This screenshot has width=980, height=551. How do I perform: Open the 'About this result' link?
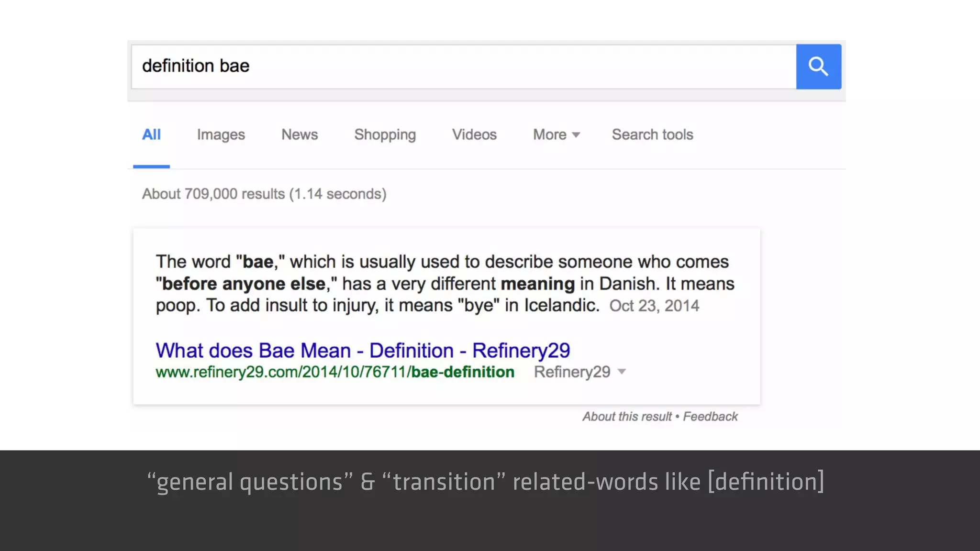coord(627,417)
